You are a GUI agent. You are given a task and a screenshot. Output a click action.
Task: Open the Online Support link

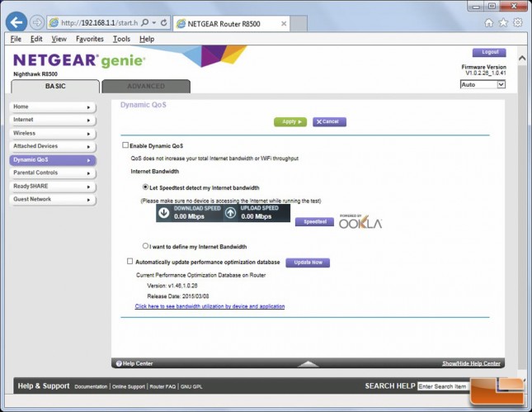pos(129,386)
